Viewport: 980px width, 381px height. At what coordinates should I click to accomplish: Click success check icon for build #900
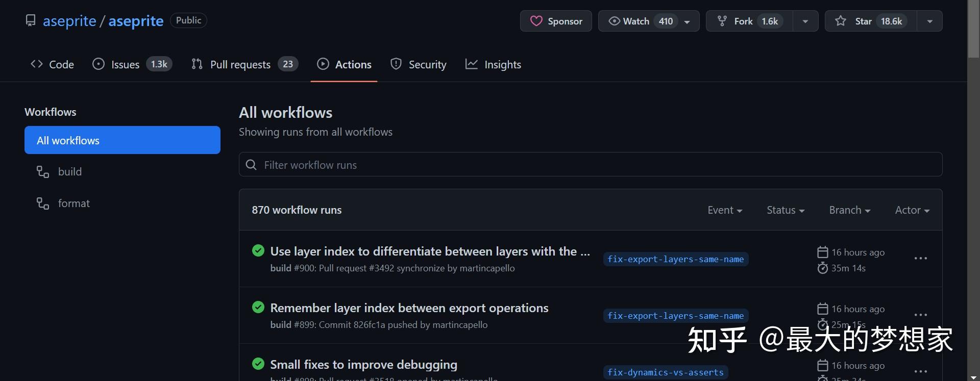pos(258,250)
